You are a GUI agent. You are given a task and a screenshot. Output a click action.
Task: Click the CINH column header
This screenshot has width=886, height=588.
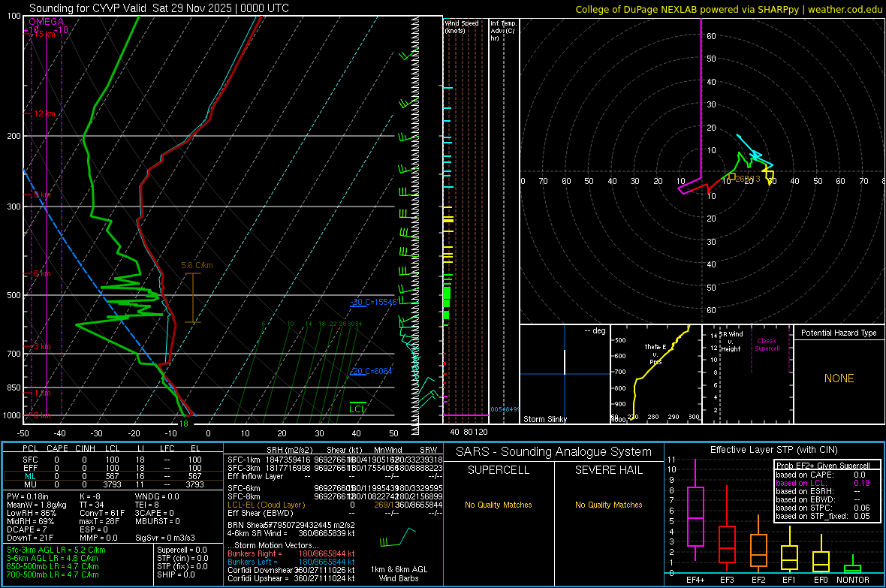pyautogui.click(x=86, y=448)
